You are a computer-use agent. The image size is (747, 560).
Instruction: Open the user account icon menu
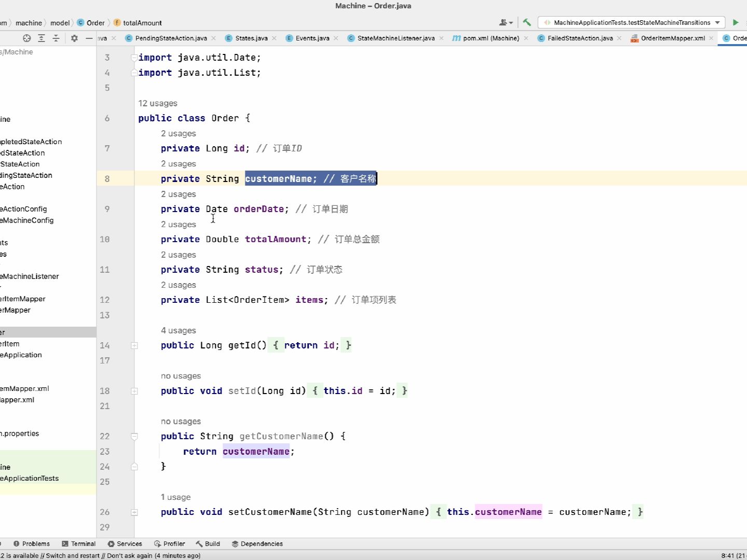coord(506,22)
